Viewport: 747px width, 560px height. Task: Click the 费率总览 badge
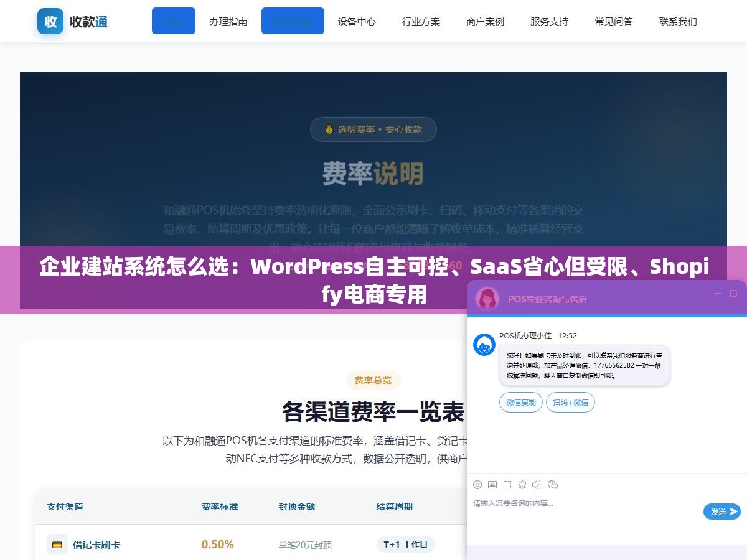tap(373, 380)
